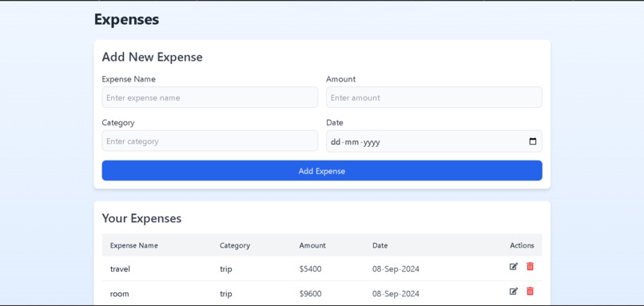Click the Amount column header
The height and width of the screenshot is (306, 644).
click(x=312, y=245)
